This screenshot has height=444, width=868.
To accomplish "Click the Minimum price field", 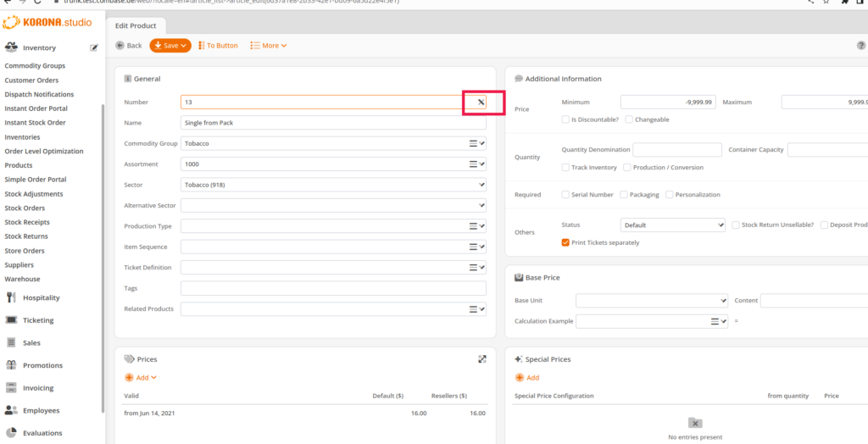I will tap(668, 102).
